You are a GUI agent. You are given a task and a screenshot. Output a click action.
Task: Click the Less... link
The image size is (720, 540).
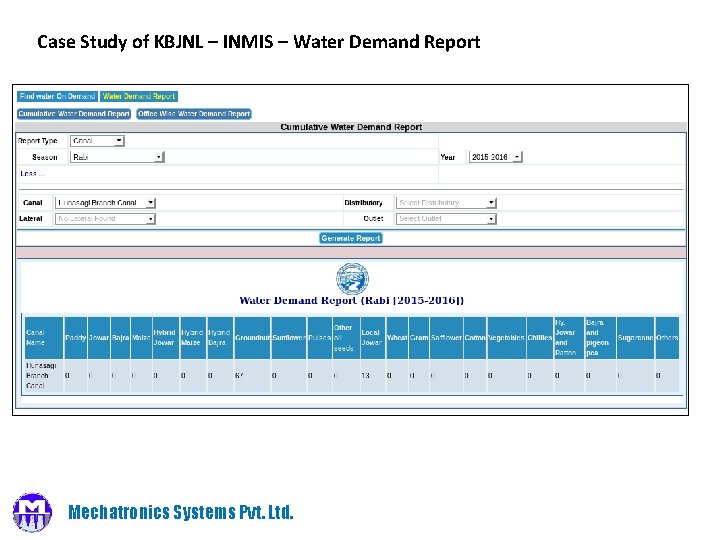[x=32, y=174]
